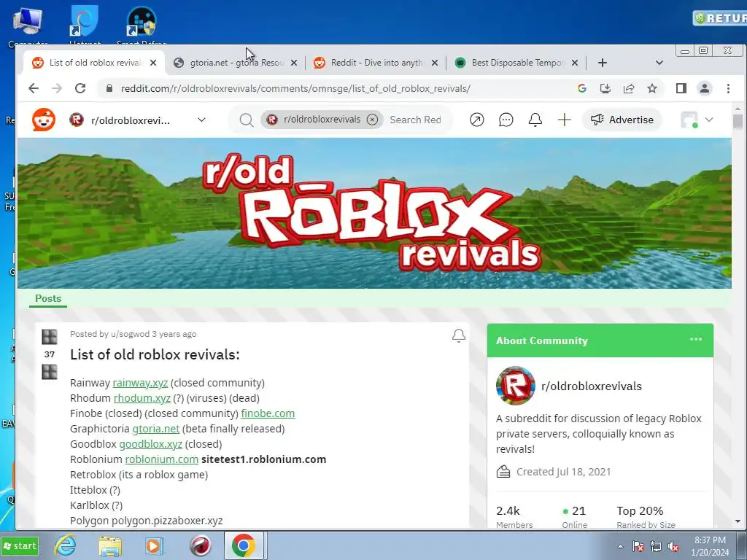Click the Posts tab
The width and height of the screenshot is (747, 560).
[x=48, y=298]
